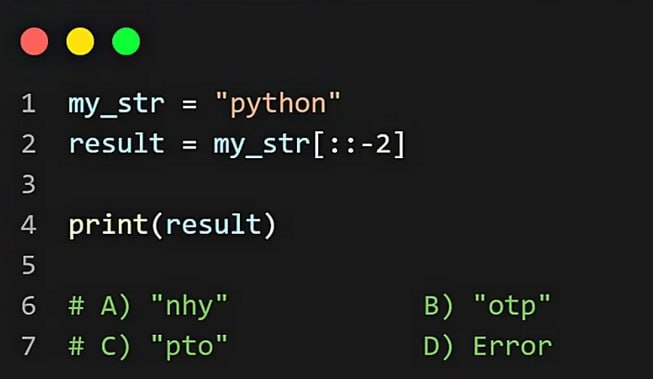Click the yellow minimize dot
Viewport: 653px width, 379px height.
[x=80, y=41]
